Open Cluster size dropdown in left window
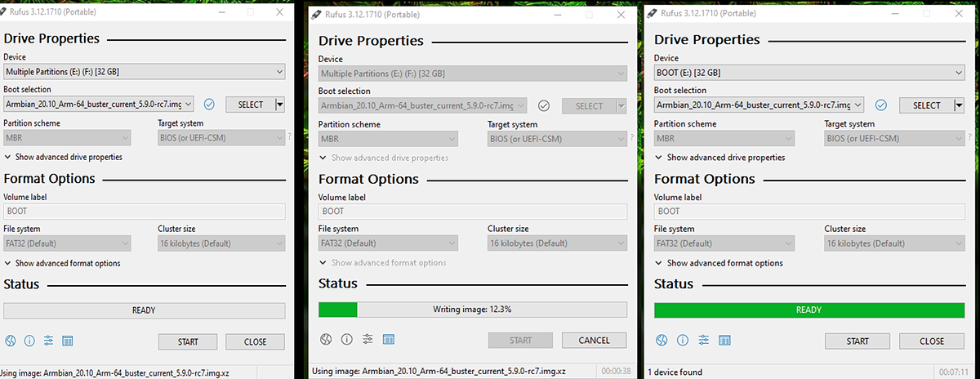Image resolution: width=980 pixels, height=379 pixels. pyautogui.click(x=220, y=243)
